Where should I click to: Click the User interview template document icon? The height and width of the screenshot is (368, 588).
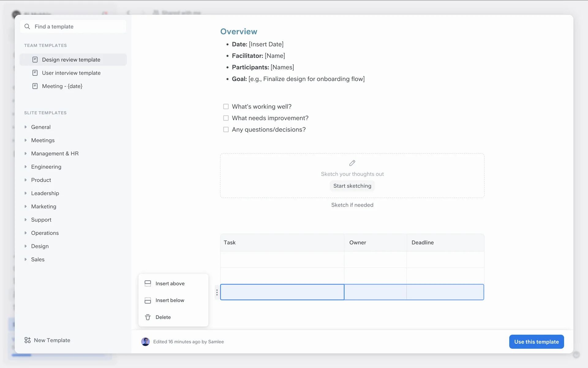coord(35,73)
